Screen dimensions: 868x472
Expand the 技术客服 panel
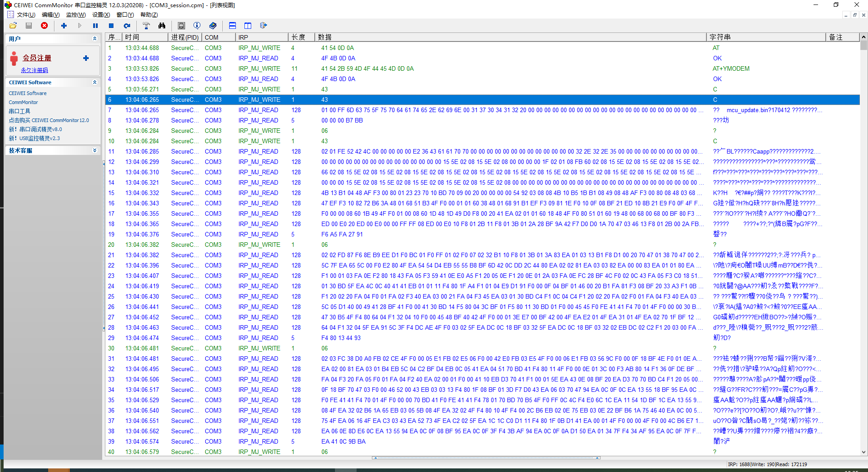[95, 150]
